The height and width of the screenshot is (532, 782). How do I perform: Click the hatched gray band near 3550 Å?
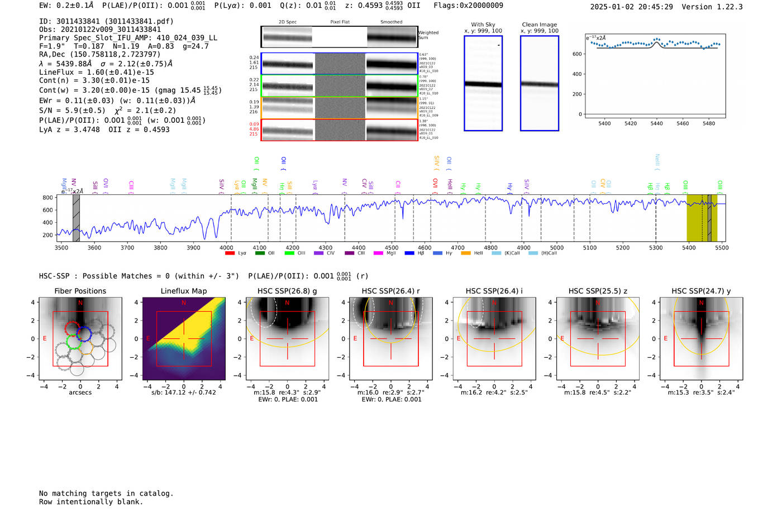76,218
